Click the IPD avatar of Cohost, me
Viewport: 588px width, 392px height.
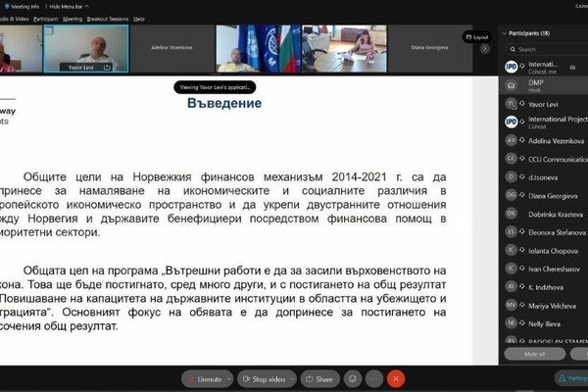512,68
